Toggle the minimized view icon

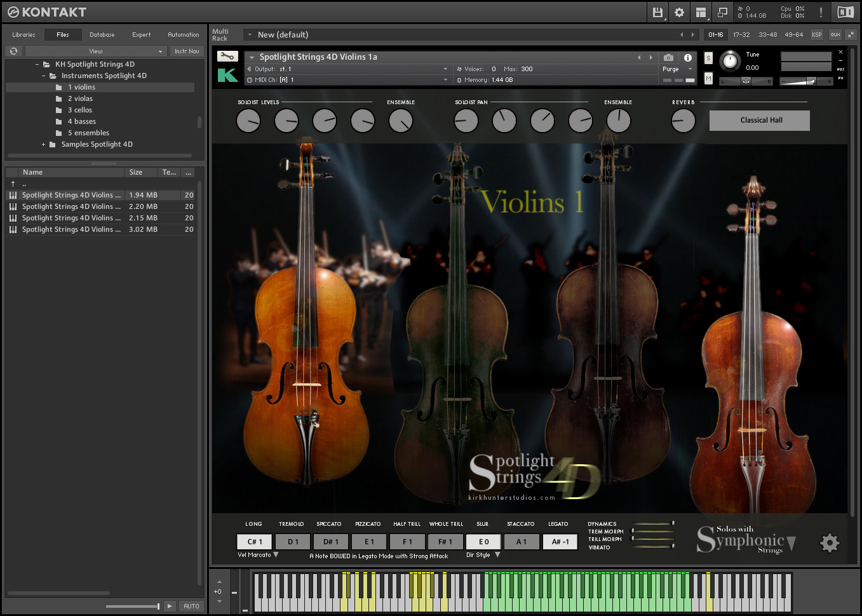pos(722,12)
